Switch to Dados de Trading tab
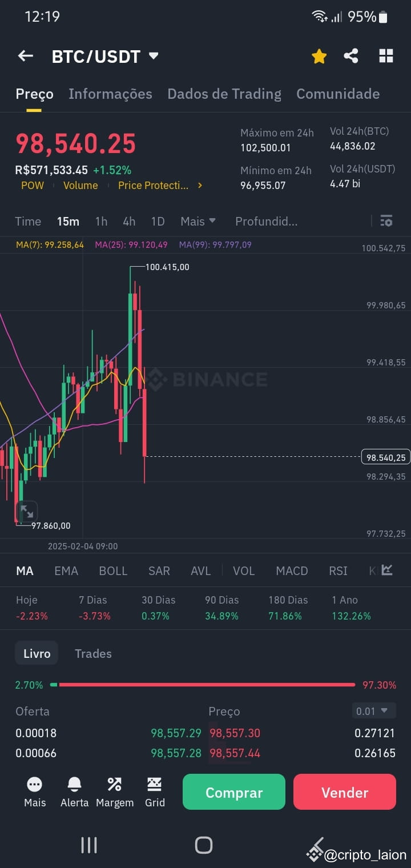Screen dimensions: 411x868 click(x=224, y=94)
